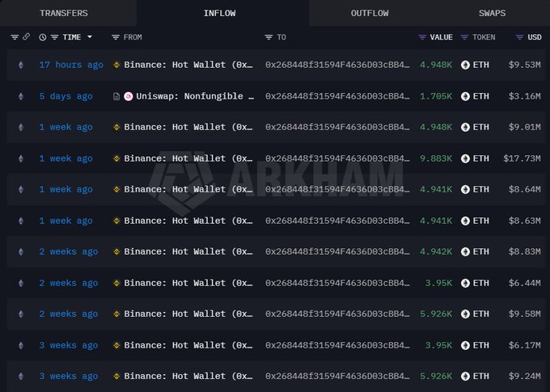Open Uniswap: Nonfungible sender entity
This screenshot has width=550, height=392.
click(195, 96)
